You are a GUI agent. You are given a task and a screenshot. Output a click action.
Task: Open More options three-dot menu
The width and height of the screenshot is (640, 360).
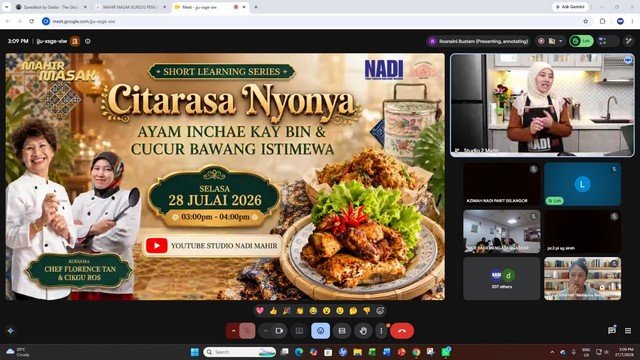point(381,331)
